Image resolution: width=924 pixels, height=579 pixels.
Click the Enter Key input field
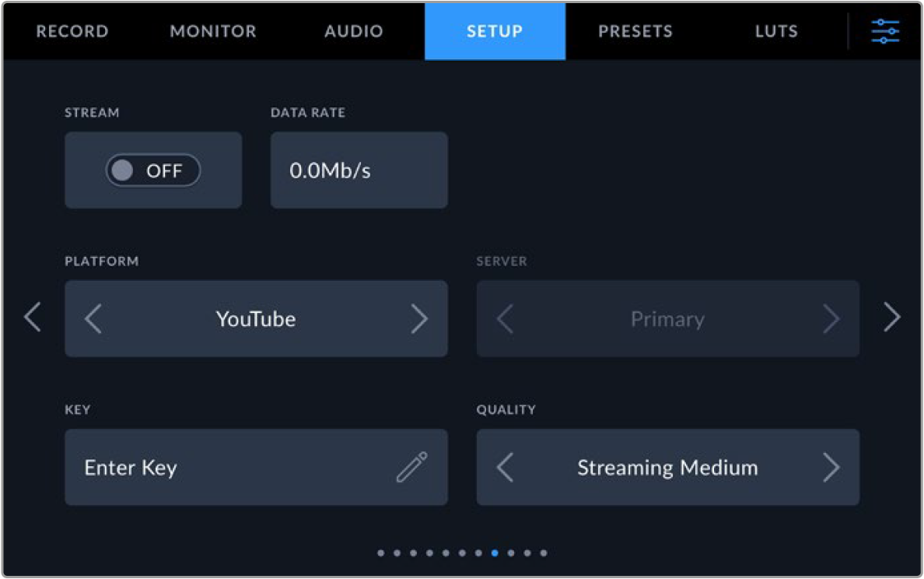tap(257, 467)
